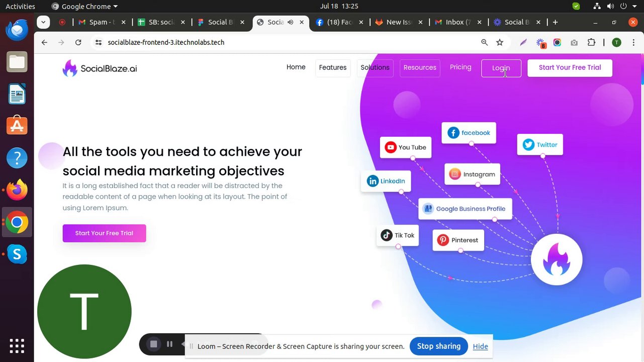The height and width of the screenshot is (362, 644).
Task: Open a new browser tab
Action: 555,22
